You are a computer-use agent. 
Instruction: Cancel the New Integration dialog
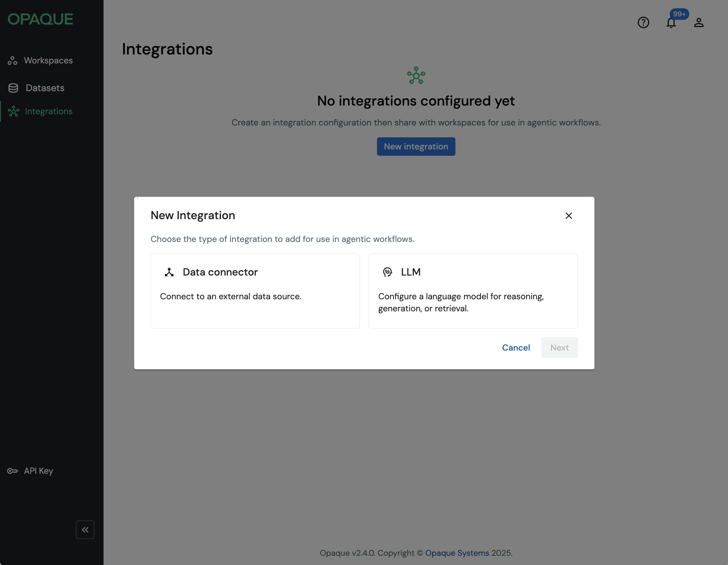[516, 347]
